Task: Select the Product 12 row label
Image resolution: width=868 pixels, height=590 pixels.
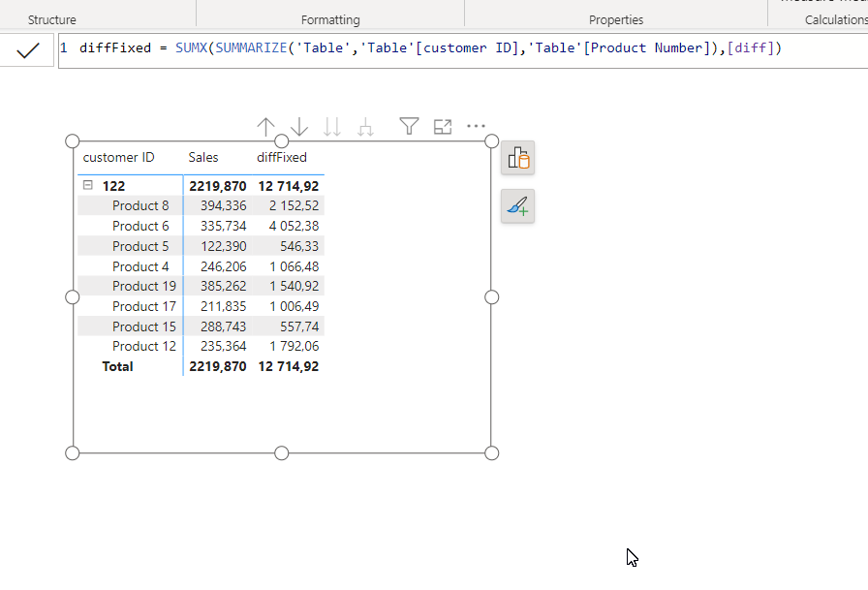Action: click(144, 347)
